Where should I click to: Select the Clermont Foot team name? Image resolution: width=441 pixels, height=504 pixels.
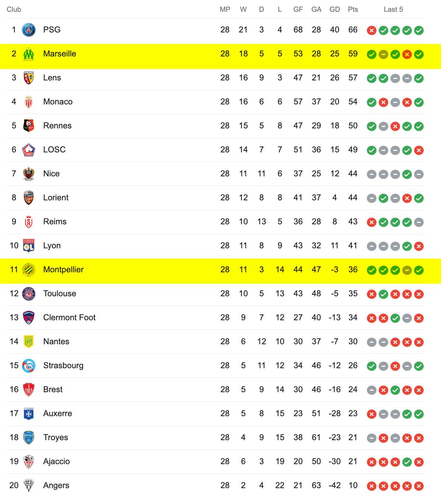(x=69, y=318)
